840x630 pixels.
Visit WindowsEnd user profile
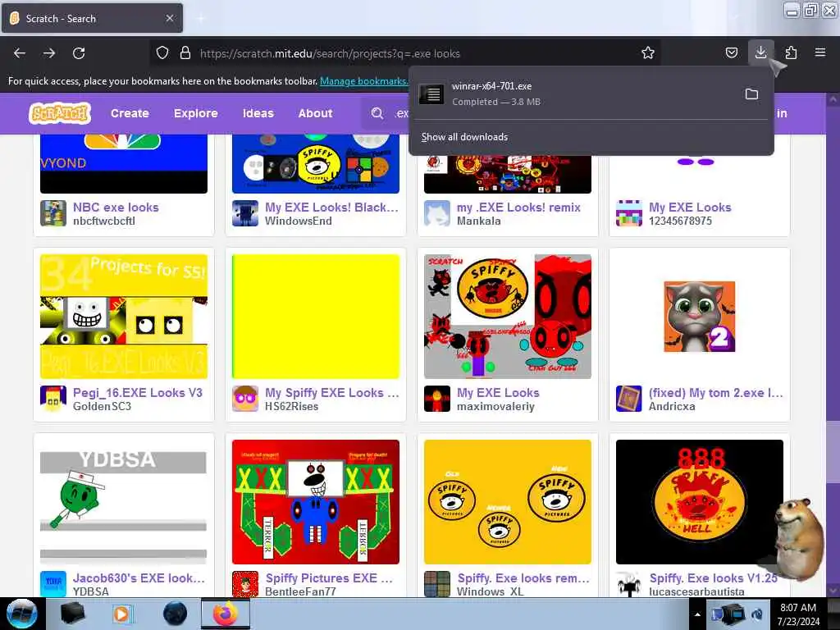click(x=299, y=221)
